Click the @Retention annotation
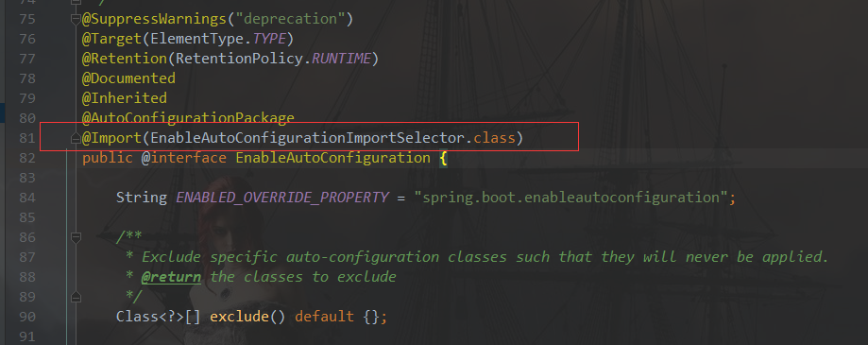This screenshot has height=345, width=868. [125, 59]
